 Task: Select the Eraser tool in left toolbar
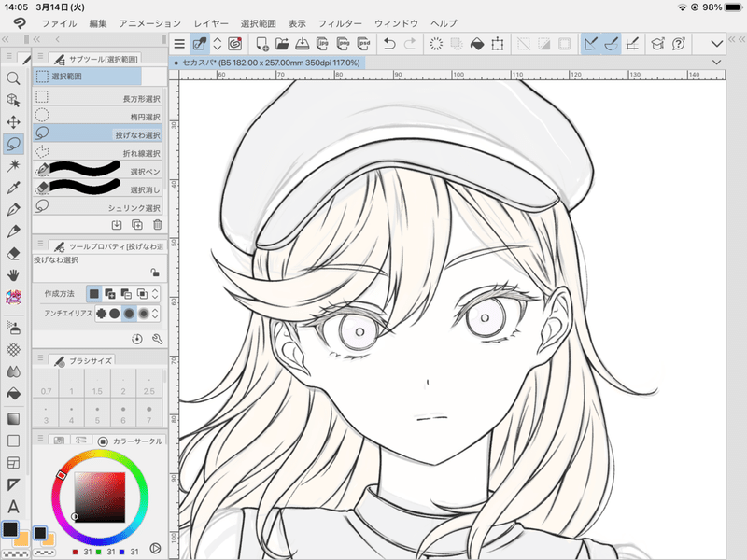click(x=13, y=253)
